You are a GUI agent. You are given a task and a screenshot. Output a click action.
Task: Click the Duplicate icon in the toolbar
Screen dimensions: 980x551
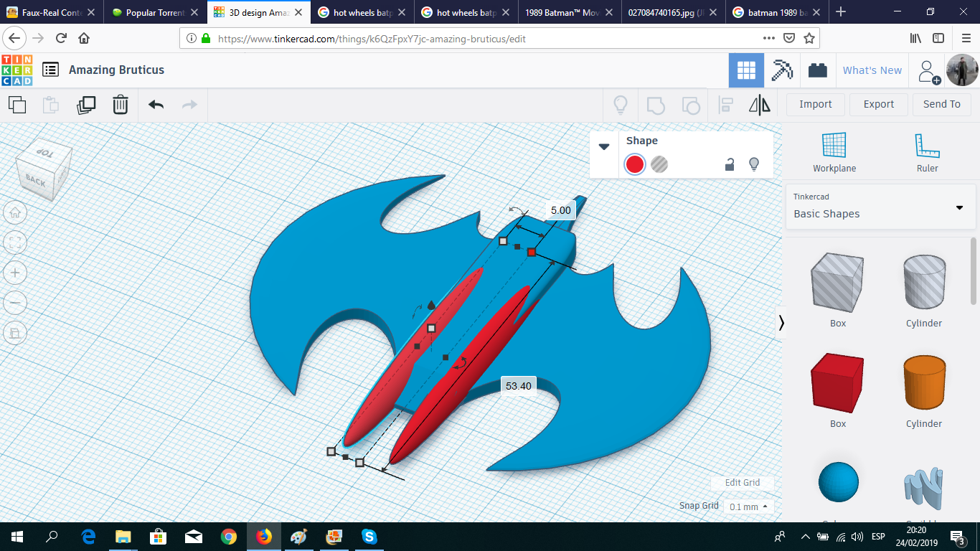point(86,105)
